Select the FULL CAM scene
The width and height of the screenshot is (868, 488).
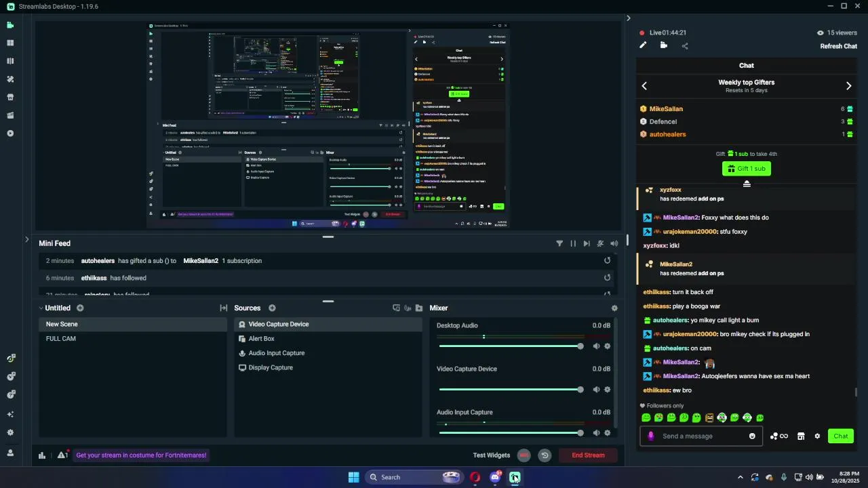[x=133, y=338]
